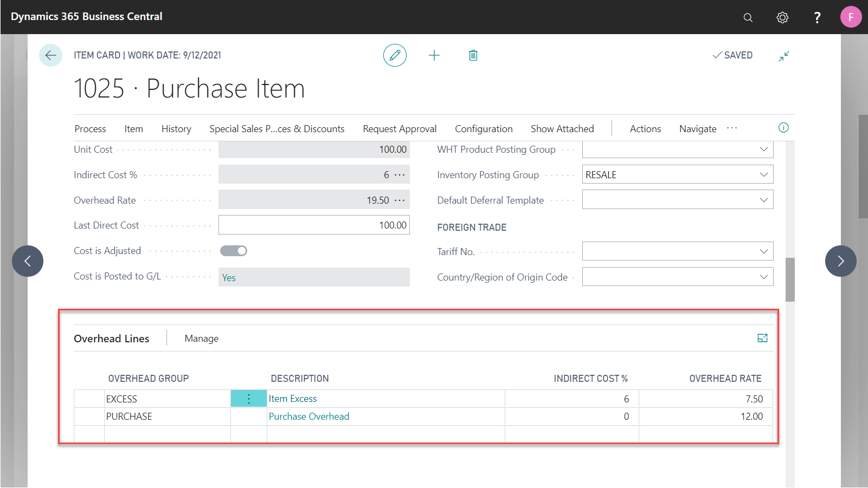Screen dimensions: 868x488
Task: Open the Navigate menu
Action: (698, 129)
